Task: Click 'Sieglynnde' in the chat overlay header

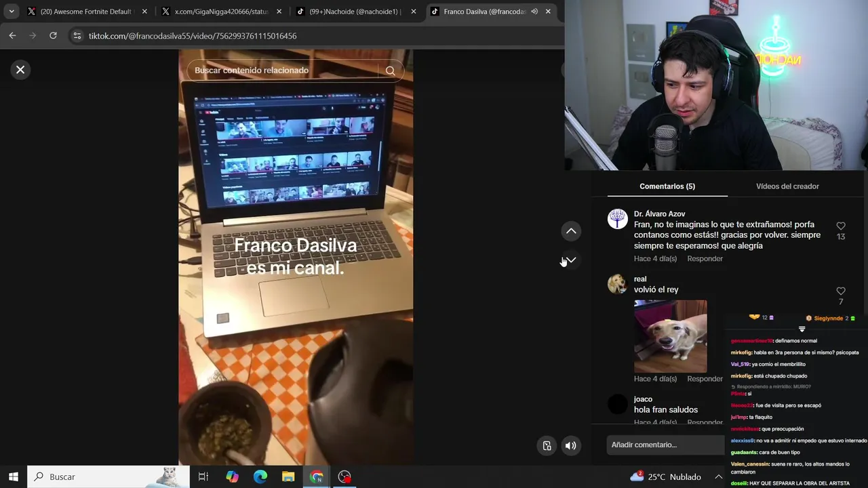Action: coord(828,318)
